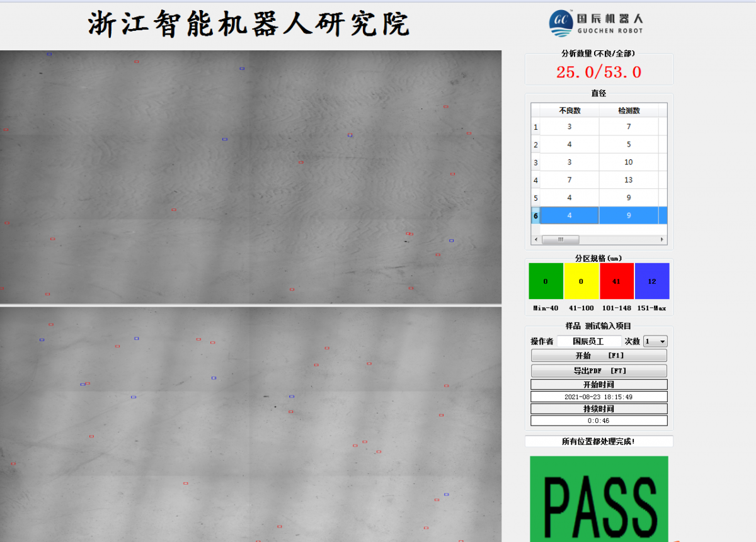Click the 导出PDF [F7] export button
Screen dimensions: 756x542
click(598, 371)
